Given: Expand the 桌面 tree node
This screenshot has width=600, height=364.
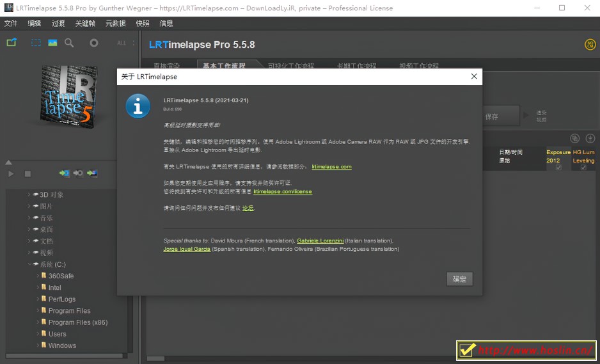Looking at the screenshot, I should coord(29,229).
